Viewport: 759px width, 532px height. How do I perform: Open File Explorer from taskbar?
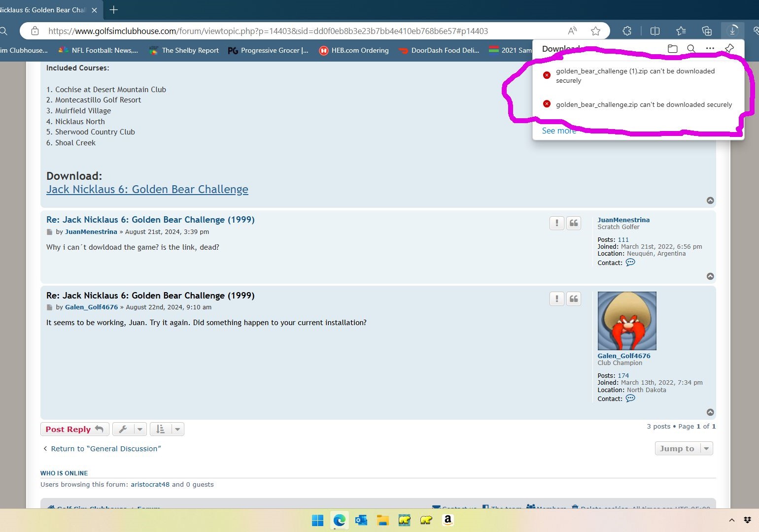click(x=382, y=520)
